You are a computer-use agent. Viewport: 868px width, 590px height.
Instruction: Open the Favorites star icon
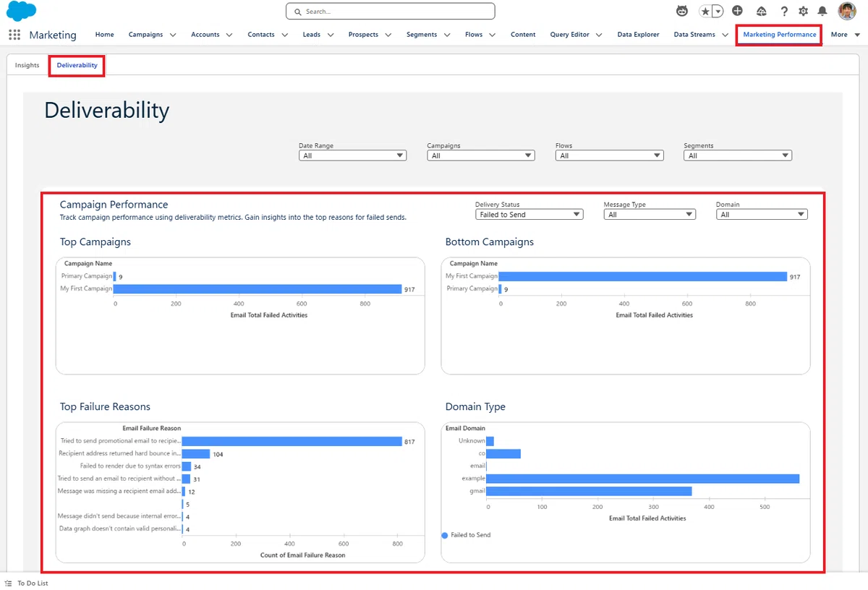tap(705, 11)
